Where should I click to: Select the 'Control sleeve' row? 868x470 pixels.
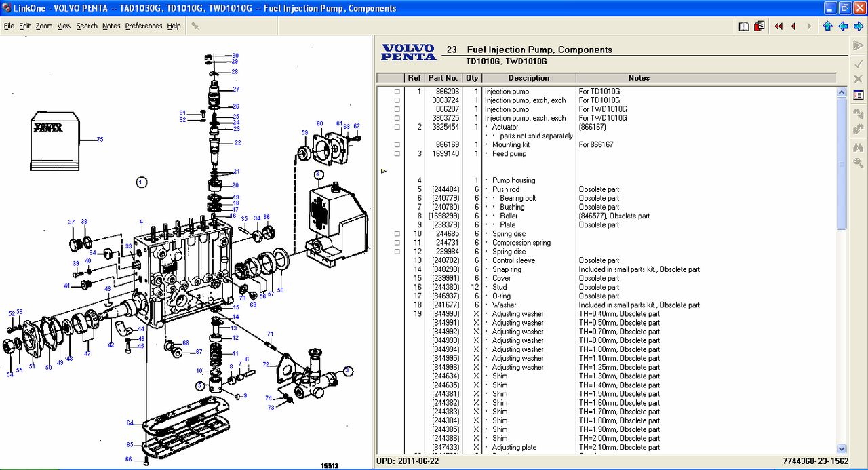click(513, 260)
